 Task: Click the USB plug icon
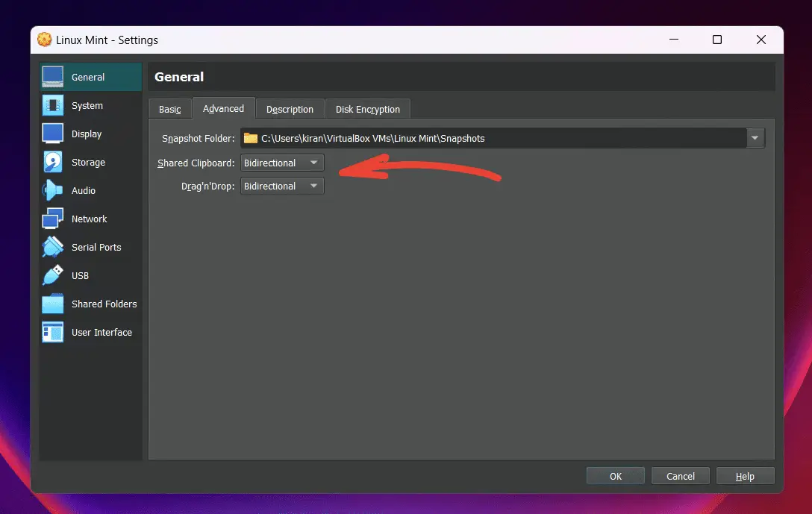coord(52,275)
